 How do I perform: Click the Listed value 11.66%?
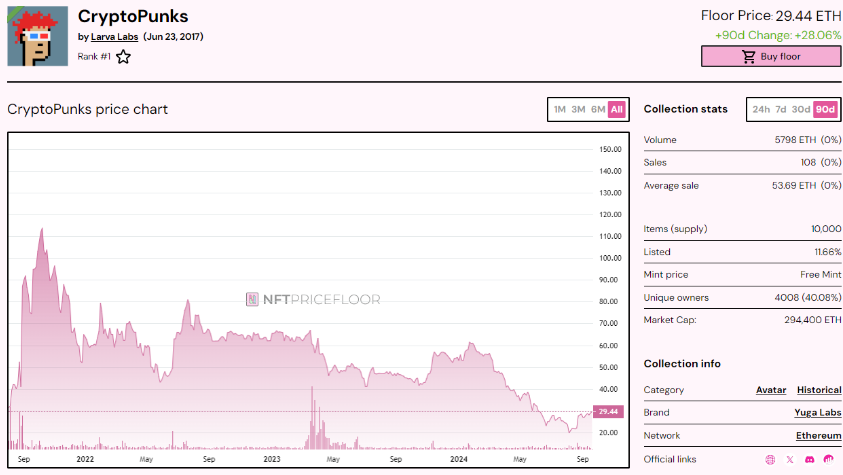[827, 252]
